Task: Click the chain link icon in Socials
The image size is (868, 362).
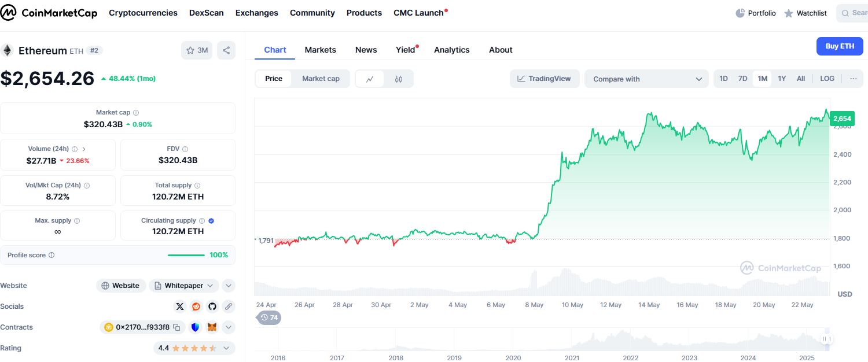Action: (229, 306)
